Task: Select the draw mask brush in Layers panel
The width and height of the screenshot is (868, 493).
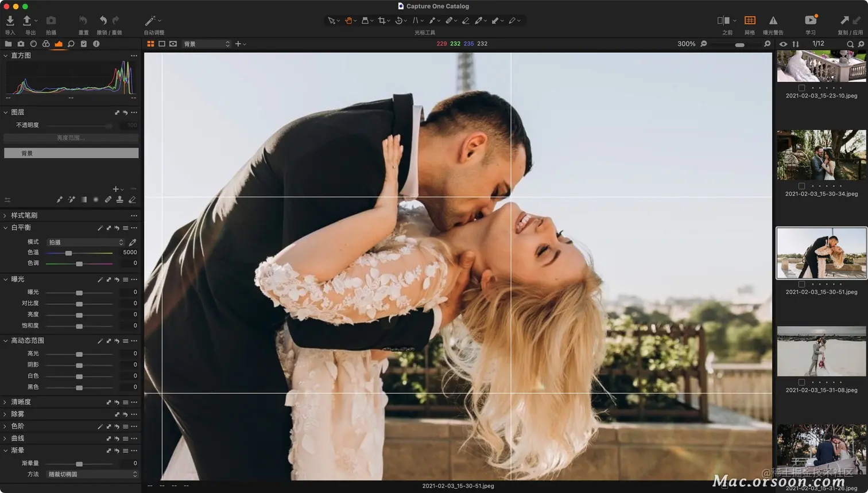Action: pyautogui.click(x=60, y=200)
